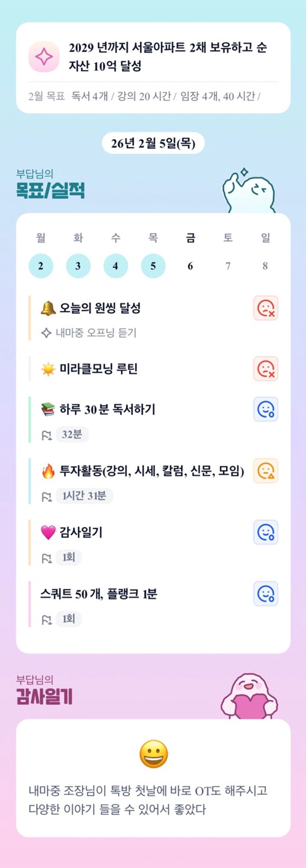The image size is (306, 868).
Task: Click the orange neutral face for 투자활동
Action: pos(265,471)
